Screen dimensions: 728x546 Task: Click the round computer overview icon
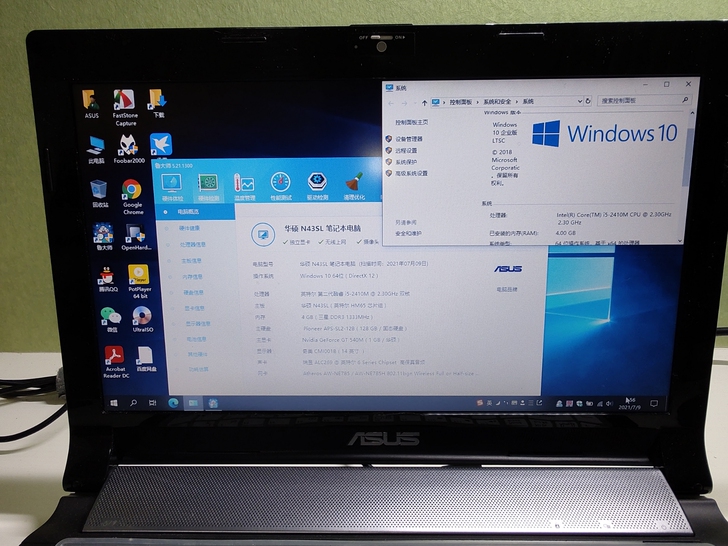click(x=263, y=234)
